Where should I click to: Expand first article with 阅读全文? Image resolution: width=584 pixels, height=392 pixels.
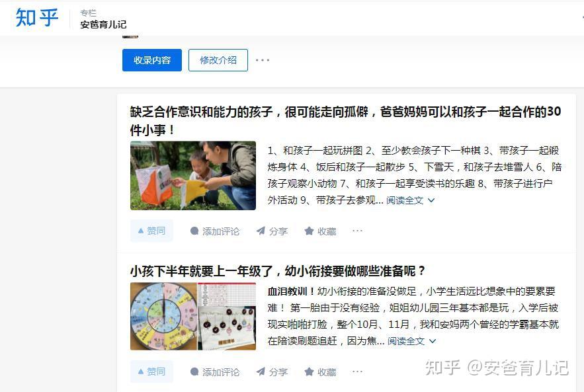point(410,200)
